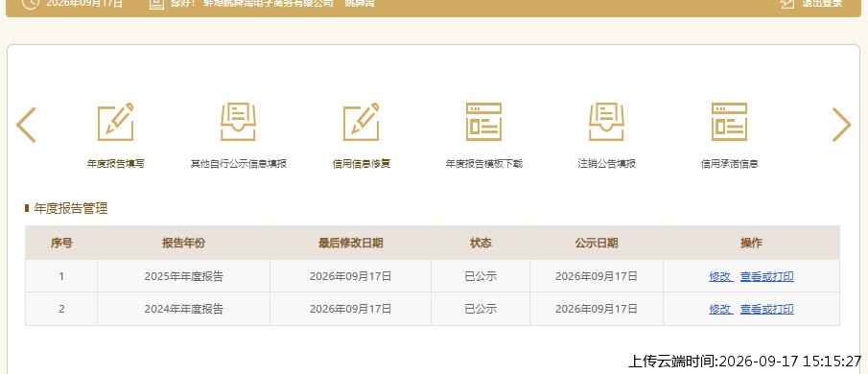Image resolution: width=868 pixels, height=374 pixels.
Task: Click 查看或打印 for the 2025年年度报告 row
Action: (x=767, y=276)
